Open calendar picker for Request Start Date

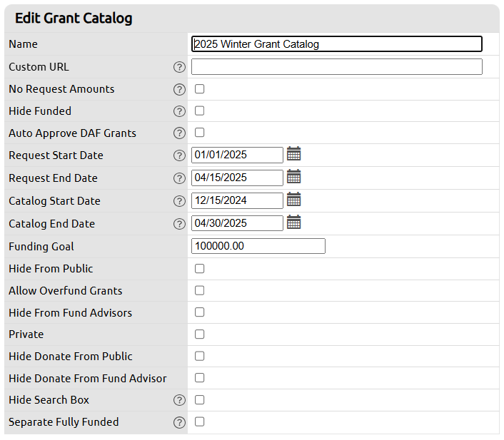(x=293, y=154)
